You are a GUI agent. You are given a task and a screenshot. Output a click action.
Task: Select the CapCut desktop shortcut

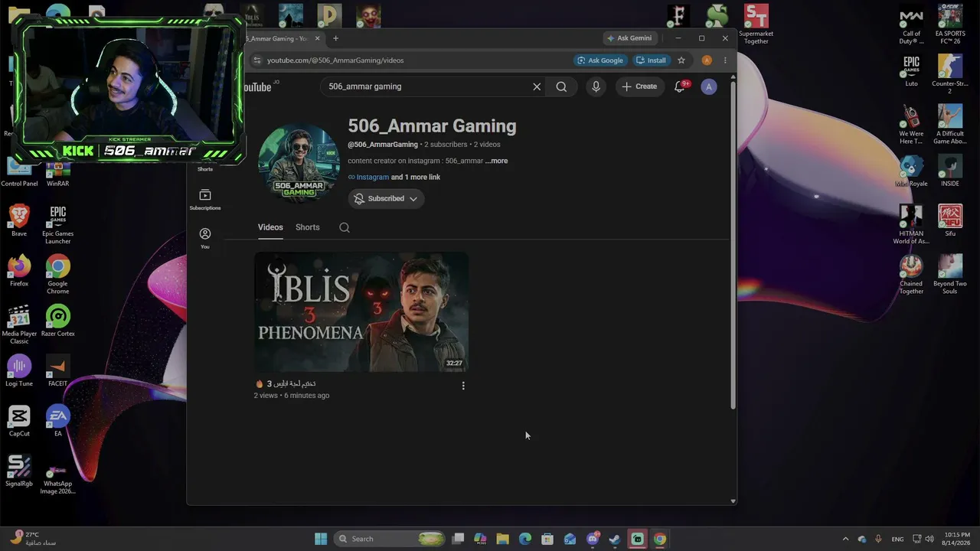pos(19,421)
